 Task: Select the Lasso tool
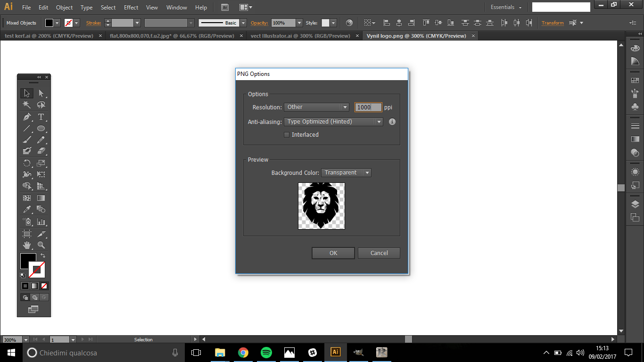tap(41, 105)
